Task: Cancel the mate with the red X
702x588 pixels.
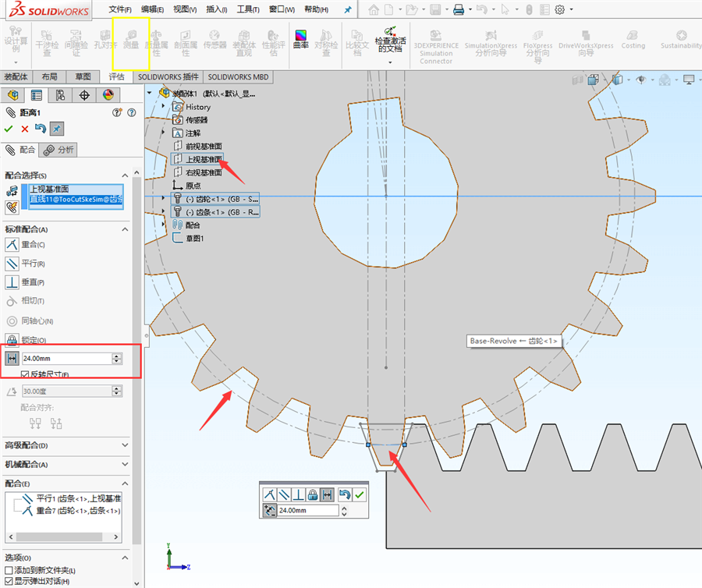Action: click(x=25, y=129)
